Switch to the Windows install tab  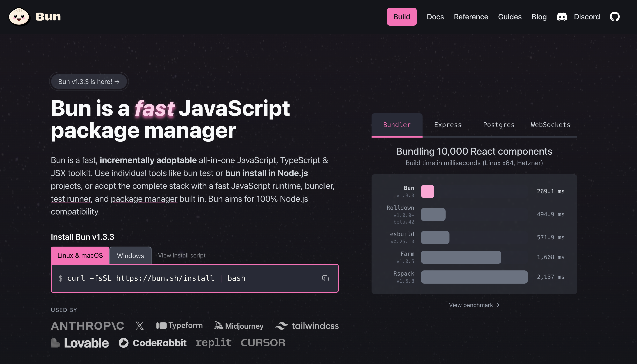(x=130, y=256)
